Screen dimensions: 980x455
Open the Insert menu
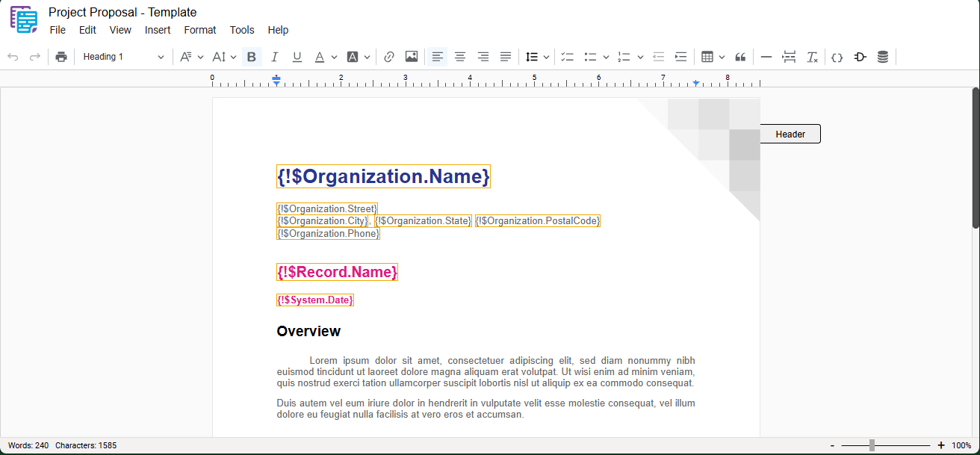pos(158,30)
